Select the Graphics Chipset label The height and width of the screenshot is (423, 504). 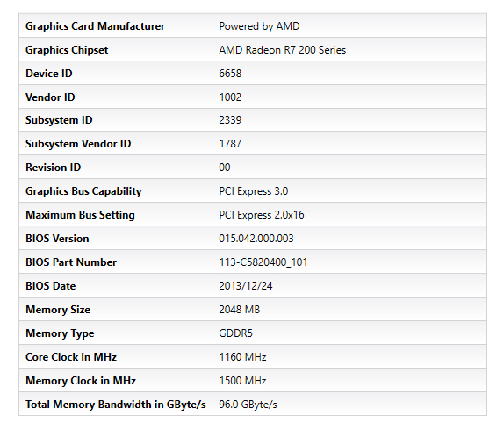tap(67, 50)
